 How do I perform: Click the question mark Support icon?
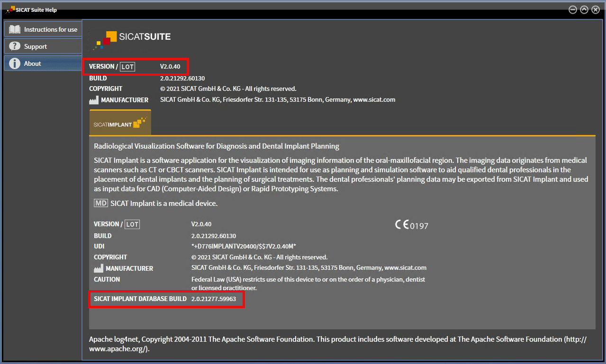click(x=15, y=46)
